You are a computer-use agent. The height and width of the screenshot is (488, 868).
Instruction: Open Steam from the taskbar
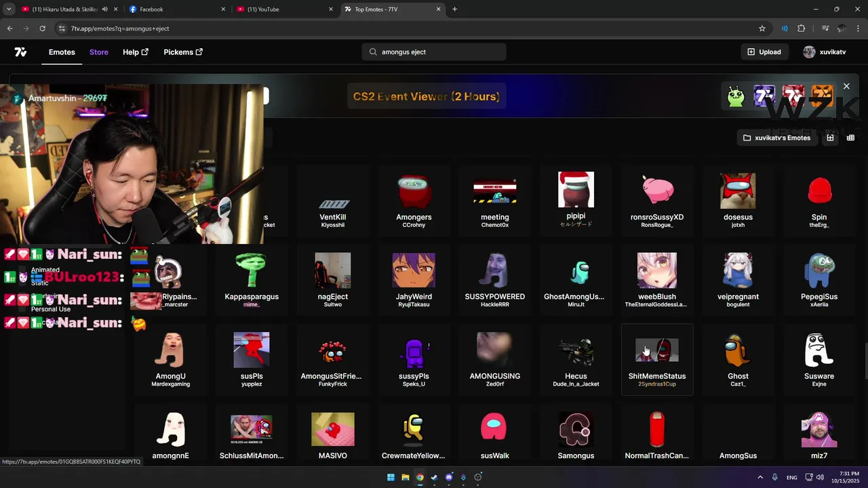coord(434,477)
